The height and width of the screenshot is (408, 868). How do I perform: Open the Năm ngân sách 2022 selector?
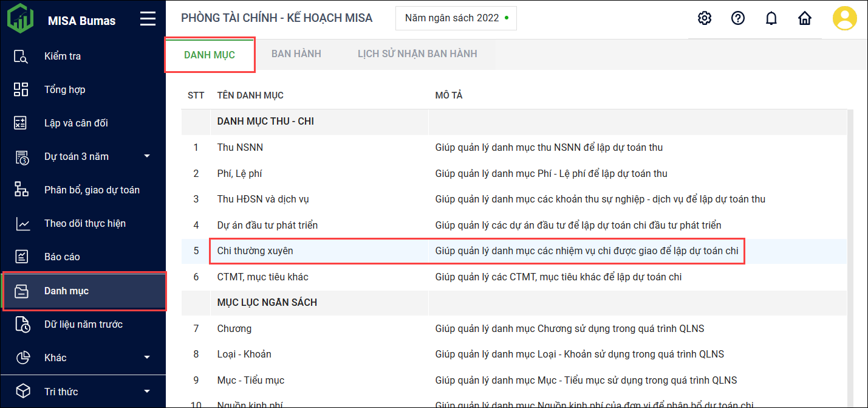coord(456,18)
